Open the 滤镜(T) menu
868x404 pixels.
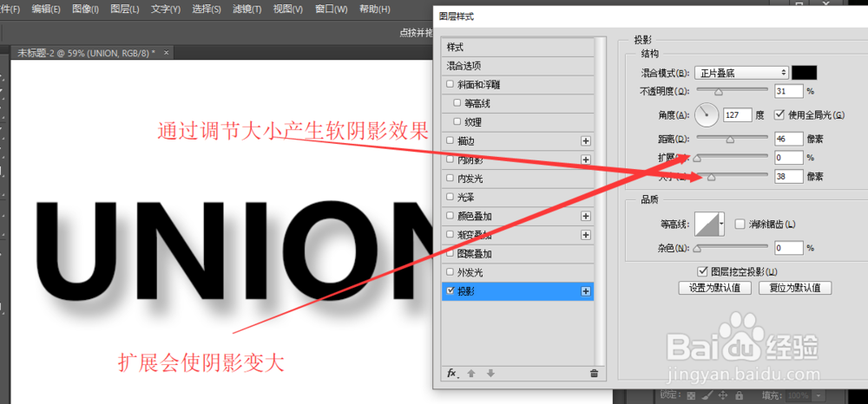coord(247,10)
